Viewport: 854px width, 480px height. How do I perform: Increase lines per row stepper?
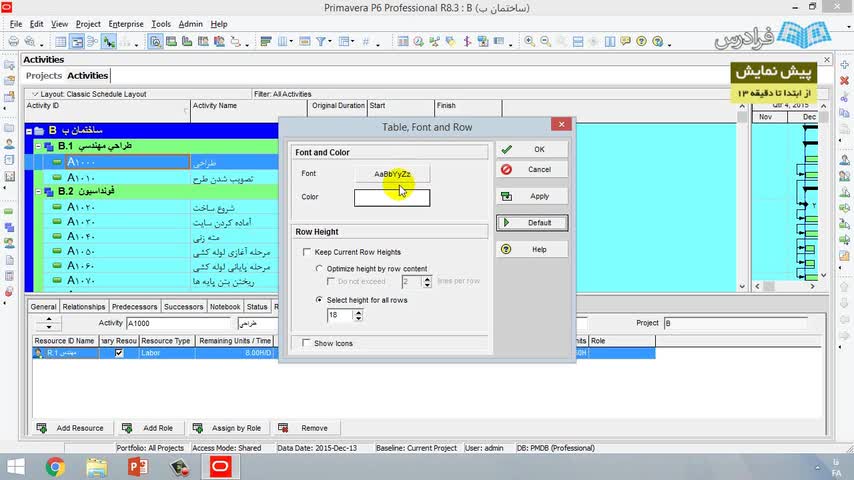(428, 278)
